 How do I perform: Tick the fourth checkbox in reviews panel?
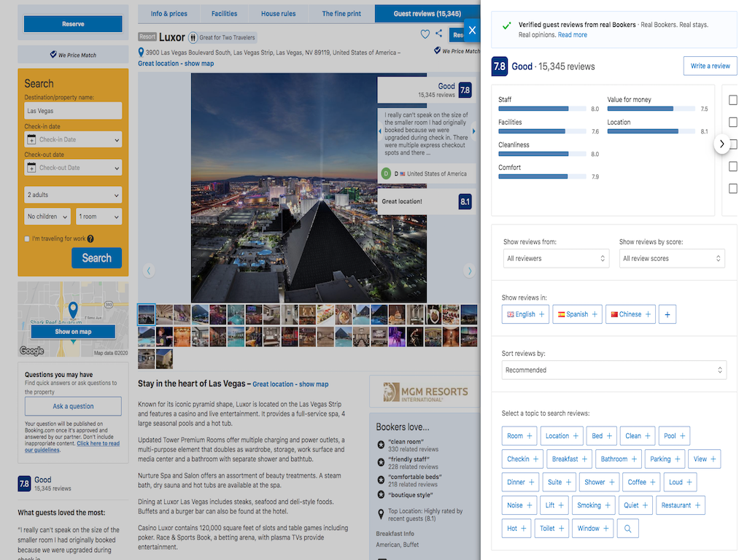coord(732,166)
